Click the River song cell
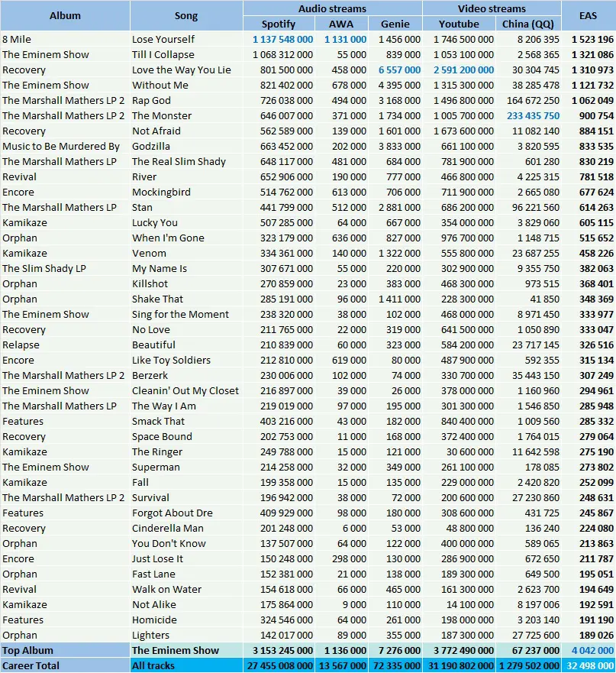This screenshot has width=616, height=673. tap(186, 176)
